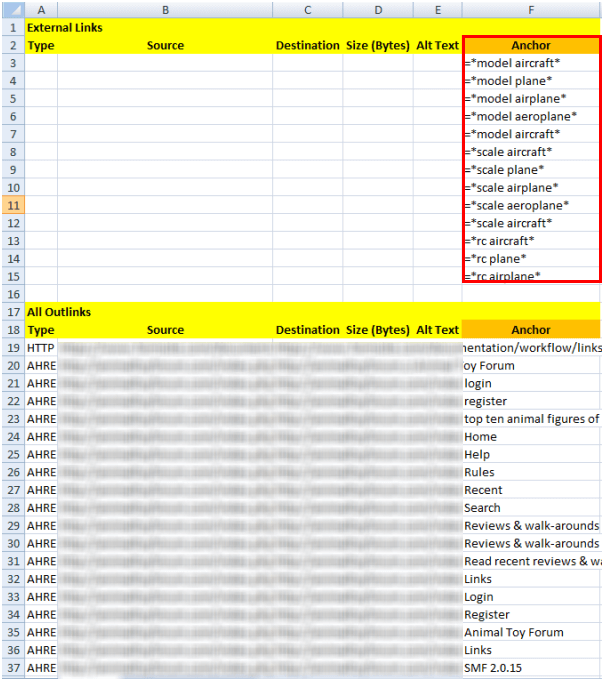Click lowercase 'register' anchor in row 22

(531, 401)
